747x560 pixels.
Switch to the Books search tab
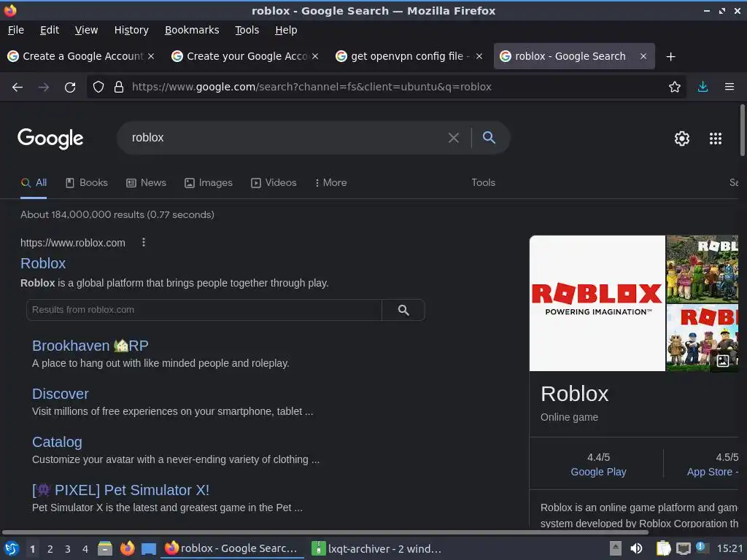(x=87, y=183)
